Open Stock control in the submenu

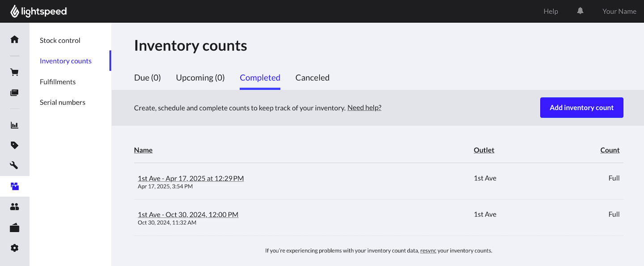coord(60,40)
